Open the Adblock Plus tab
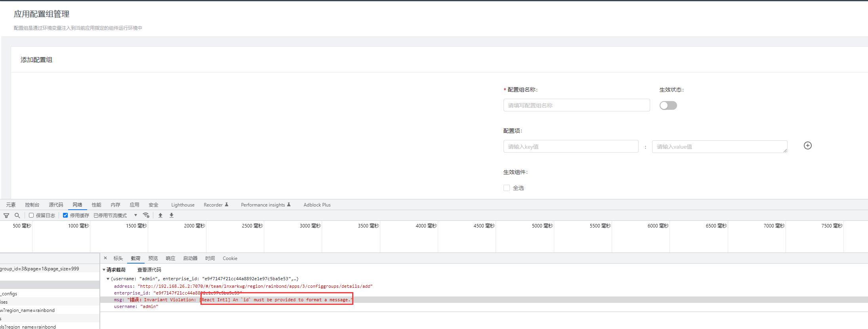Viewport: 868px width, 329px height. [317, 205]
